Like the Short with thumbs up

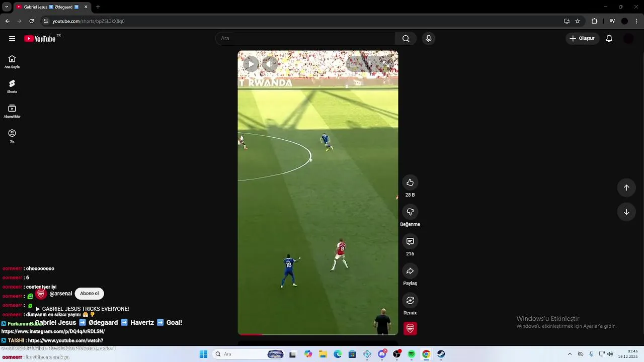(410, 183)
